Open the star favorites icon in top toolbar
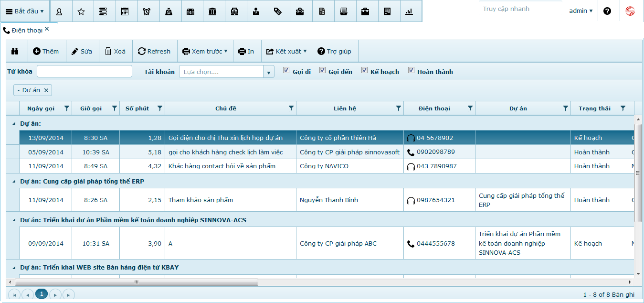The height and width of the screenshot is (303, 644). click(81, 11)
